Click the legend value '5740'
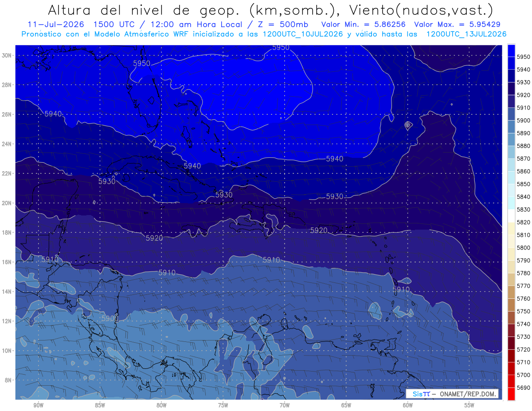This screenshot has height=411, width=532. [x=523, y=324]
